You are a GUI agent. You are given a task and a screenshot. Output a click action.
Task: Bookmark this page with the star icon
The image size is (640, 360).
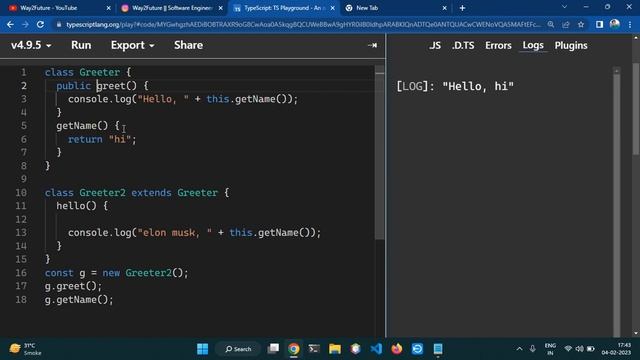click(x=581, y=24)
